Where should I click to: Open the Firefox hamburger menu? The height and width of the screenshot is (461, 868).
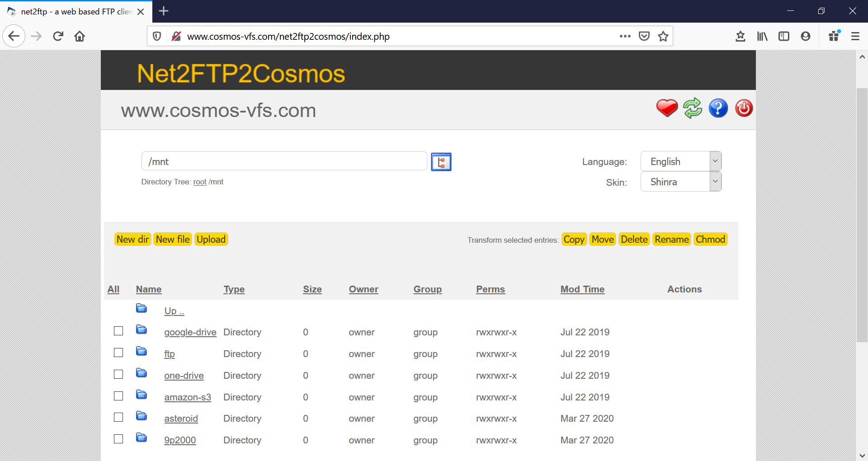[855, 36]
